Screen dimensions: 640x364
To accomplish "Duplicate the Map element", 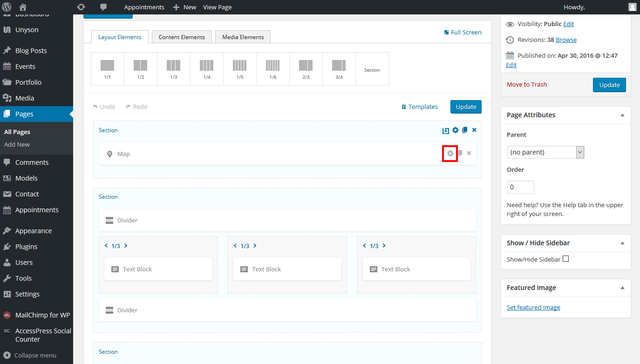I will [460, 153].
